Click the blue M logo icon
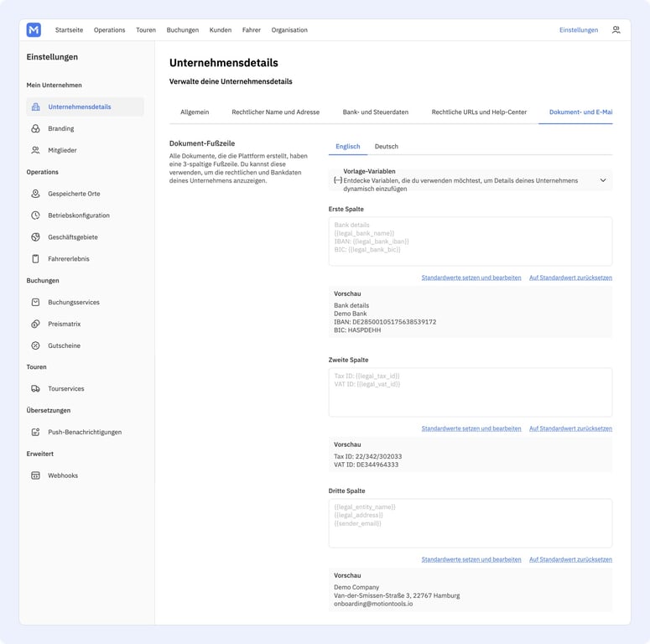 (34, 30)
